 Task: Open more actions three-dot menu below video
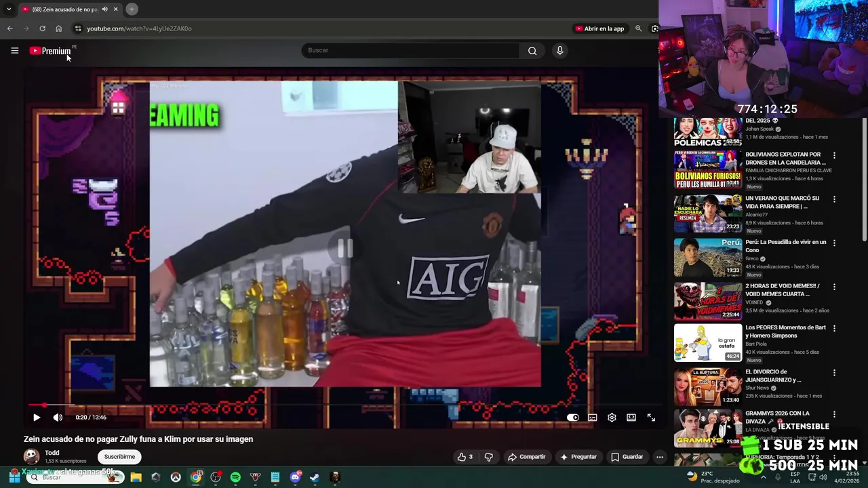point(660,457)
